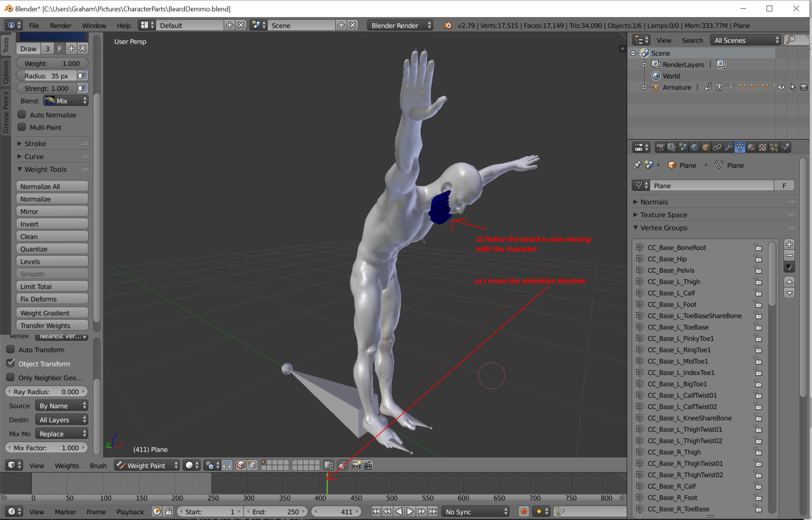Open the Modifiers properties wrench icon
The height and width of the screenshot is (520, 812).
pos(728,147)
